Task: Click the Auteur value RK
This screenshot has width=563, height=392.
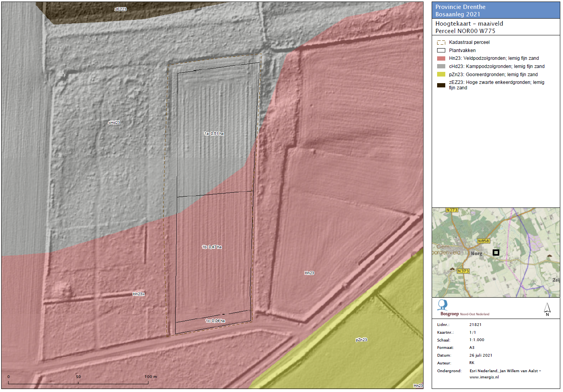Action: coord(472,363)
